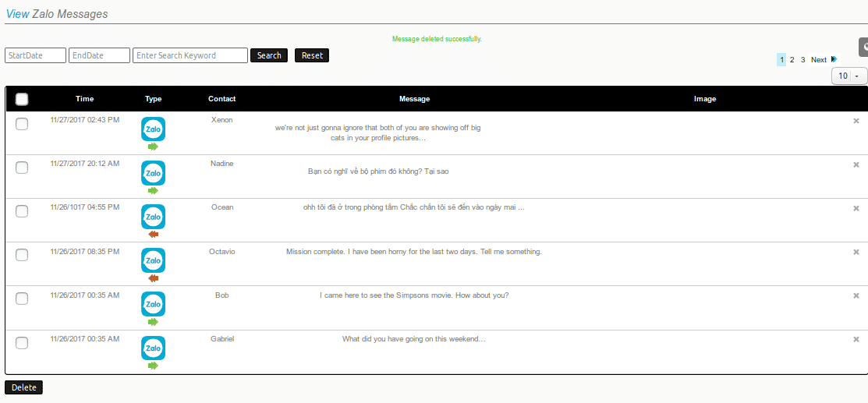The width and height of the screenshot is (868, 403).
Task: Delete Xenon's message with the X icon
Action: click(856, 121)
